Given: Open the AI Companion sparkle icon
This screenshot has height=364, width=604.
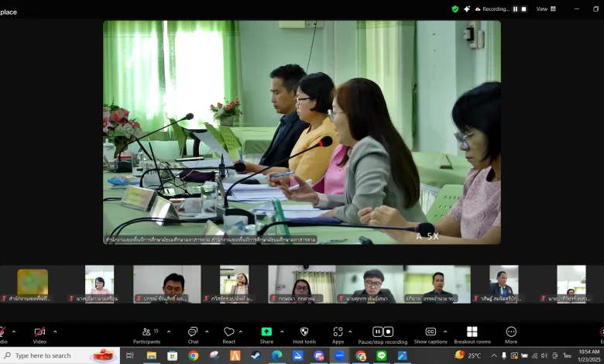Looking at the screenshot, I should (467, 9).
